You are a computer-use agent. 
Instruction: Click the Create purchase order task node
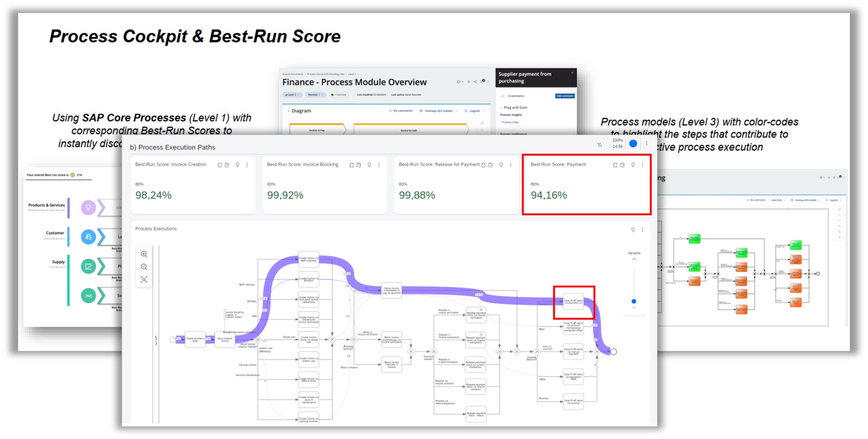(195, 339)
